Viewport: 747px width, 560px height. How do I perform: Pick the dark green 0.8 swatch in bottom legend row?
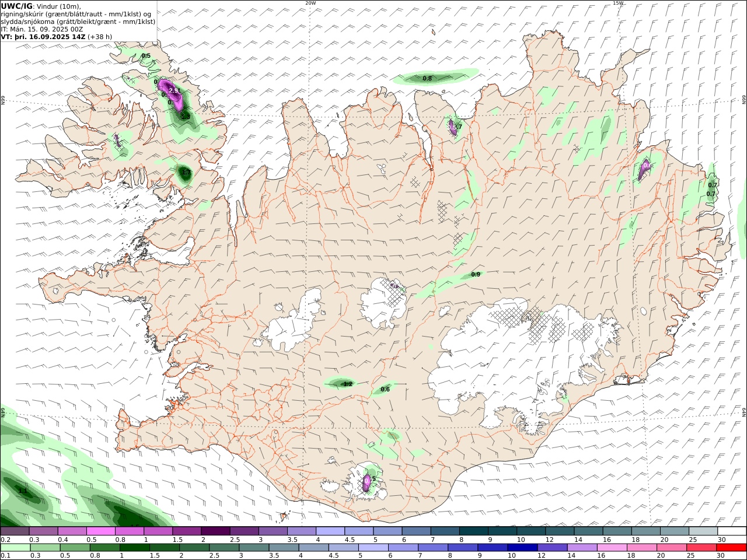pyautogui.click(x=104, y=548)
